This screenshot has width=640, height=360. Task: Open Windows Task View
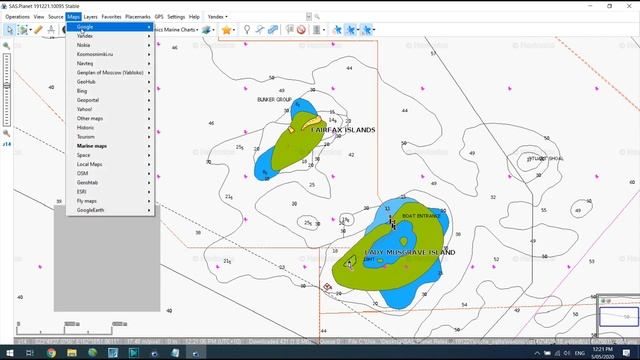pos(30,353)
